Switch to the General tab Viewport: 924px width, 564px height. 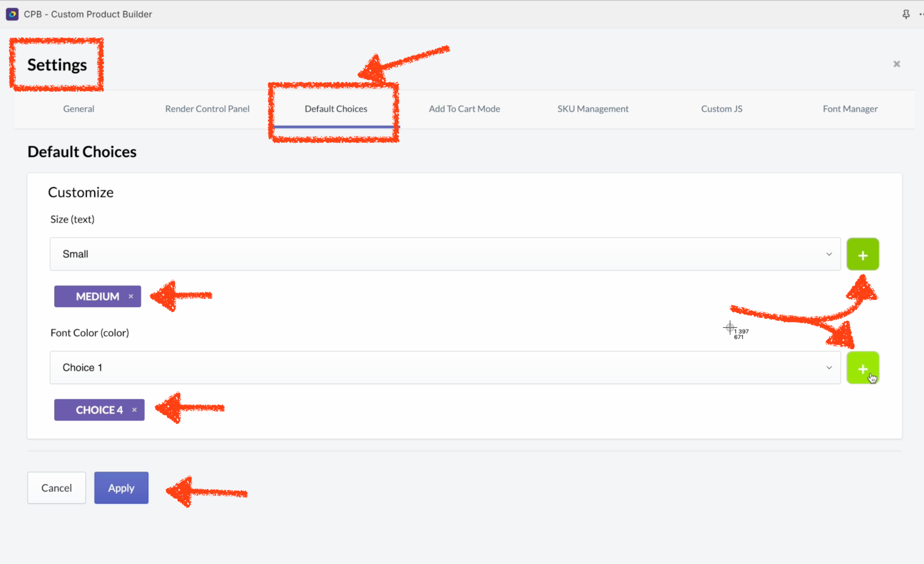(x=79, y=109)
